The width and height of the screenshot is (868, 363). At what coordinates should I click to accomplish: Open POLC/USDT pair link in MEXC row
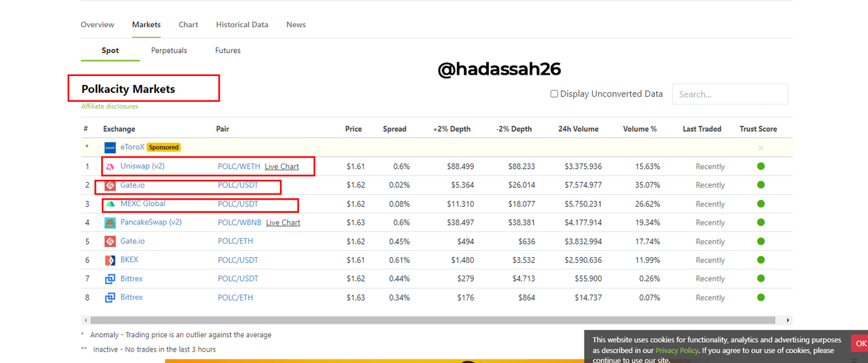[x=238, y=204]
